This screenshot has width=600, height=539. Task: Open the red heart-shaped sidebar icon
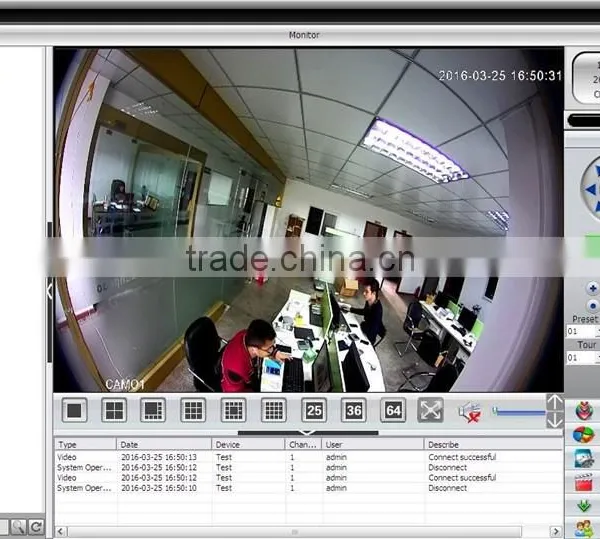point(584,410)
